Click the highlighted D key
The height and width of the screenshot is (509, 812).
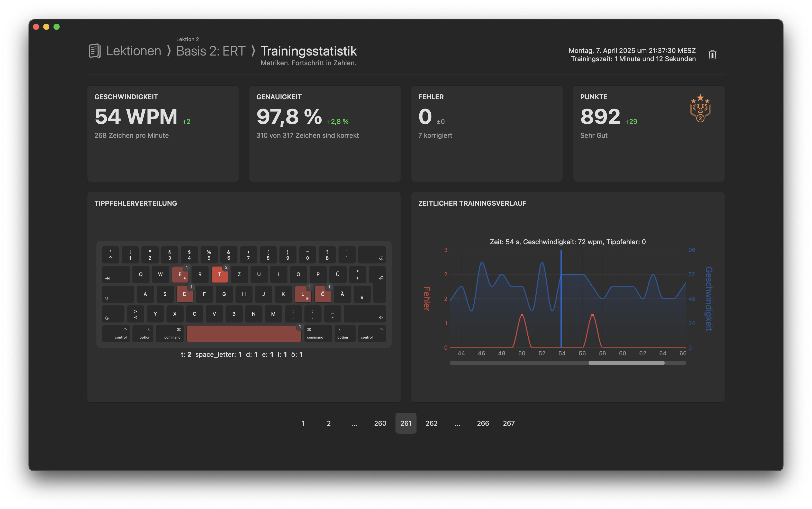(x=184, y=294)
